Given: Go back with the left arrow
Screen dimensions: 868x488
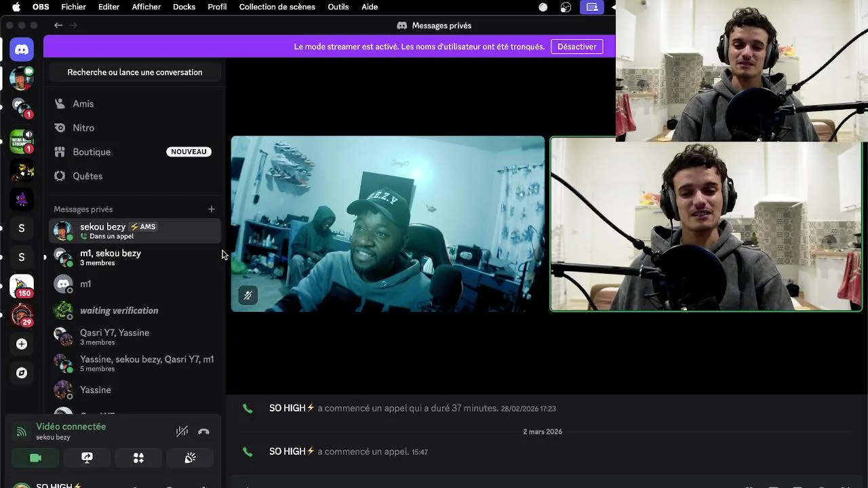Looking at the screenshot, I should tap(58, 25).
